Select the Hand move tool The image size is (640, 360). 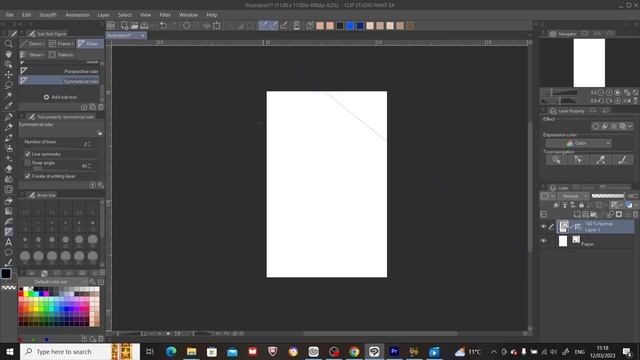(8, 54)
